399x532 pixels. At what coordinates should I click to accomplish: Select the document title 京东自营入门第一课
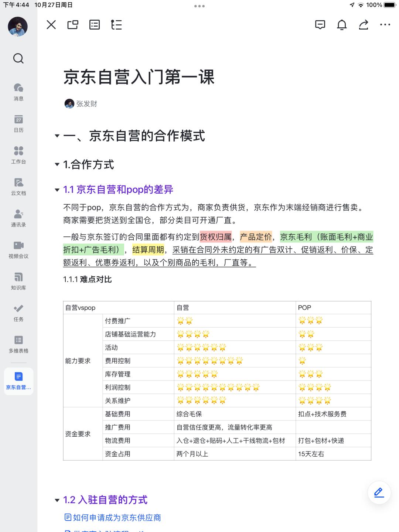(x=139, y=77)
